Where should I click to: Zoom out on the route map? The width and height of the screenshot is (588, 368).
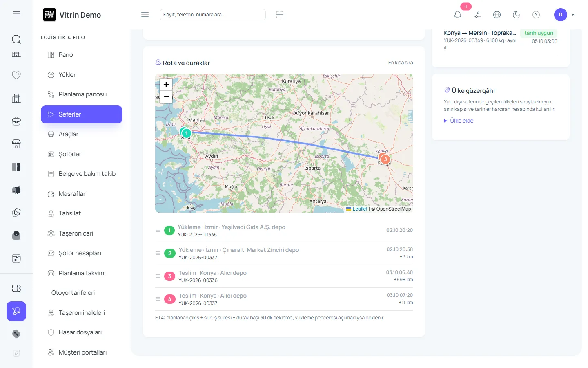166,97
